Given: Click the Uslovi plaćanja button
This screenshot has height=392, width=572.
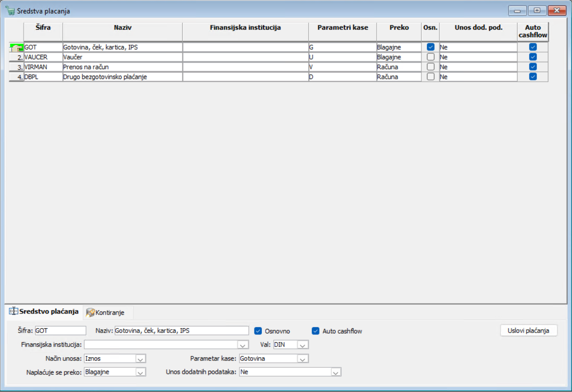Looking at the screenshot, I should (x=529, y=330).
